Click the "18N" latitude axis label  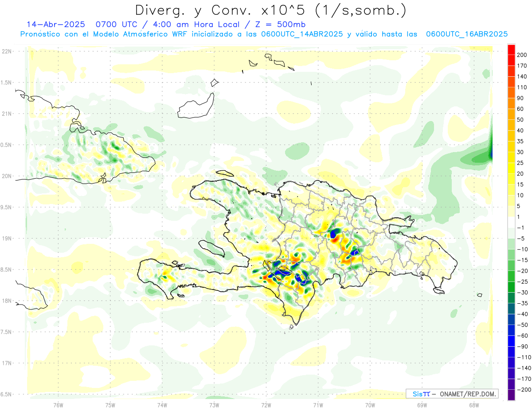(x=6, y=301)
